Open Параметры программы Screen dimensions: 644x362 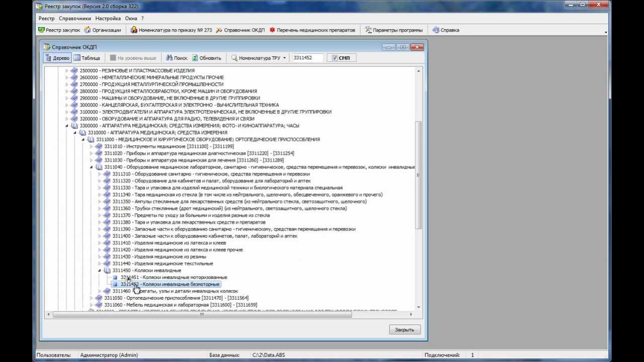(393, 30)
